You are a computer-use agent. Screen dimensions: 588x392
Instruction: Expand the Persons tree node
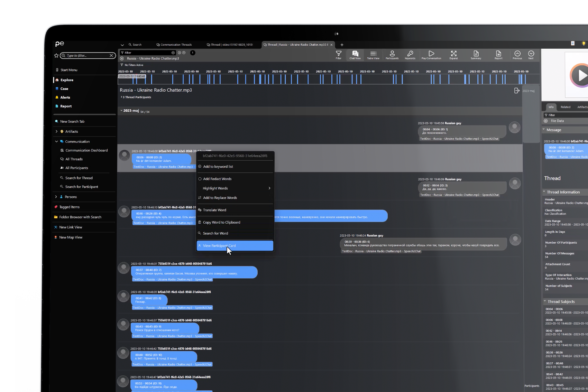[x=56, y=197]
